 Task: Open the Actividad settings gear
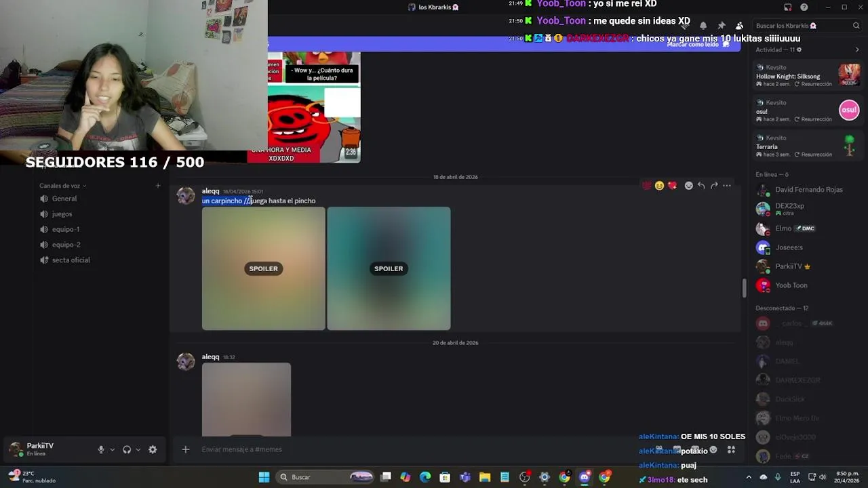click(799, 49)
